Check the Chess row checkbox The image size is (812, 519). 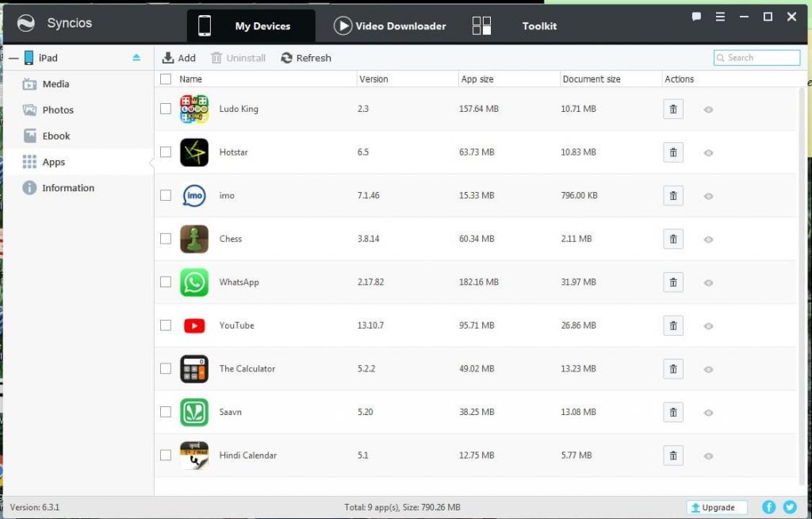point(166,239)
